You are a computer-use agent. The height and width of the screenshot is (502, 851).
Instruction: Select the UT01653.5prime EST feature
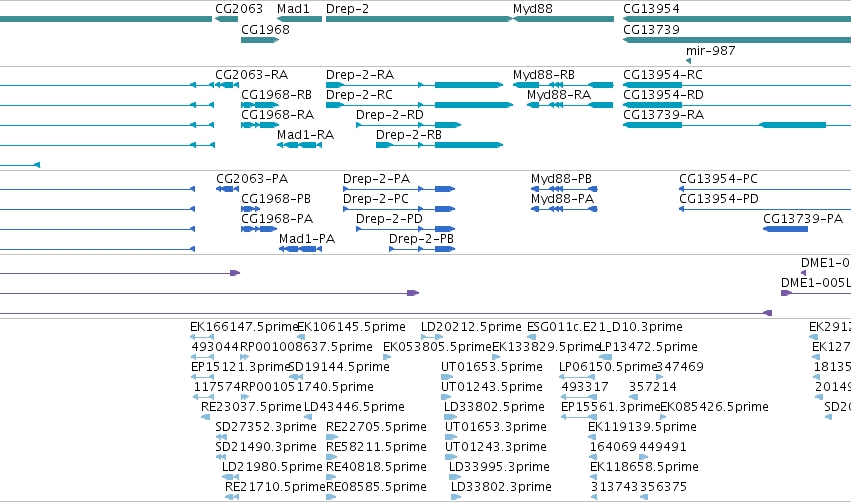point(447,377)
